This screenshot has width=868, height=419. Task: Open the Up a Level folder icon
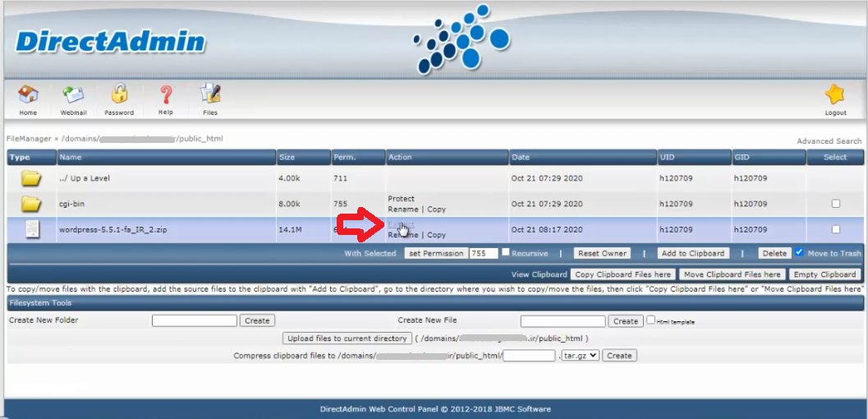pyautogui.click(x=31, y=178)
